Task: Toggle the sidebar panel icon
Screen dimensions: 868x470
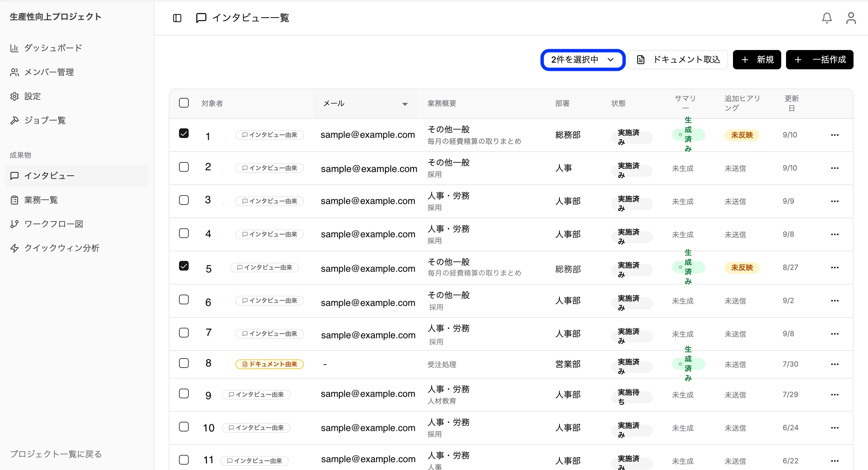Action: [x=177, y=18]
